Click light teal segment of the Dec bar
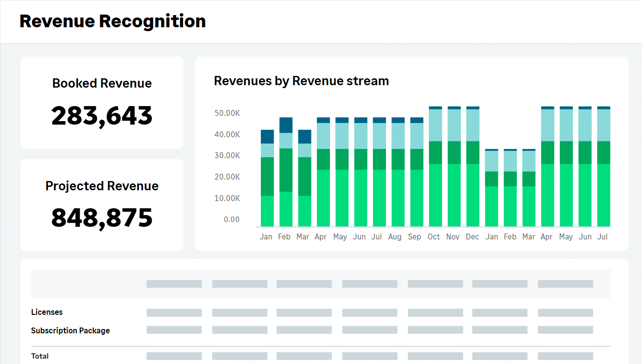 [473, 125]
